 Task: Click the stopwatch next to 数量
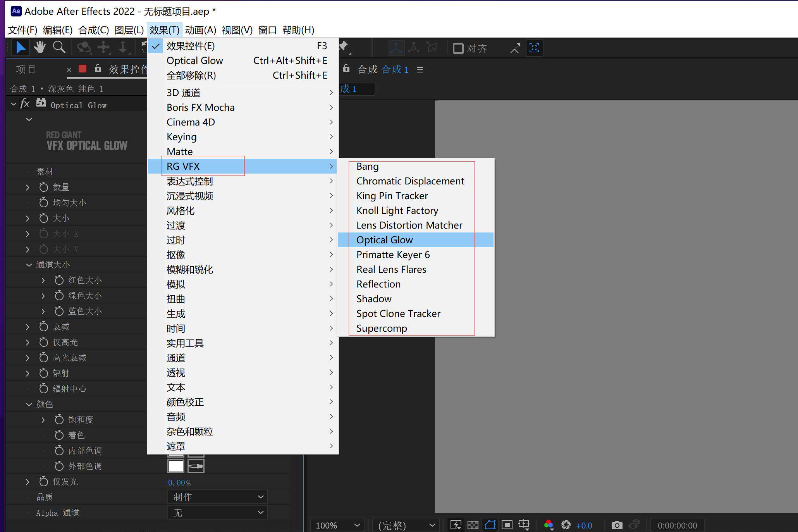point(43,187)
